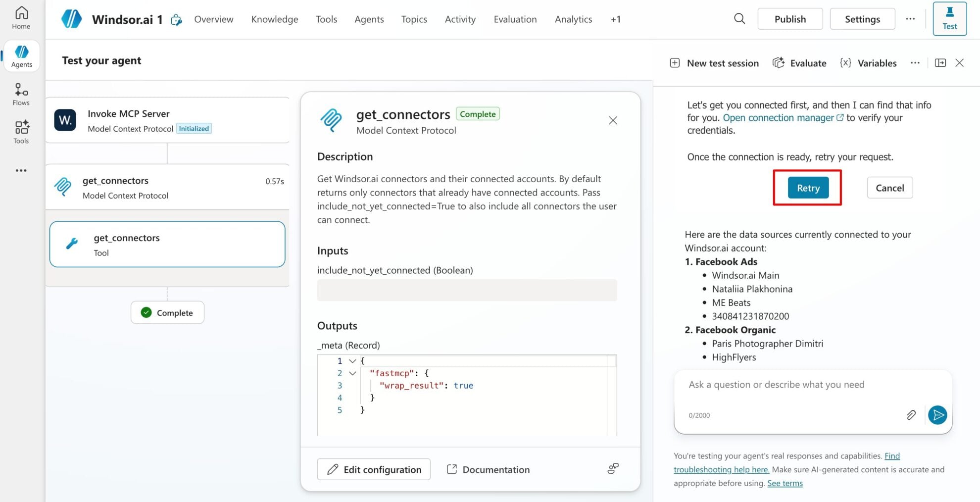Image resolution: width=980 pixels, height=502 pixels.
Task: Click the agent settings icon beside Windsor.ai 1
Action: (x=176, y=20)
